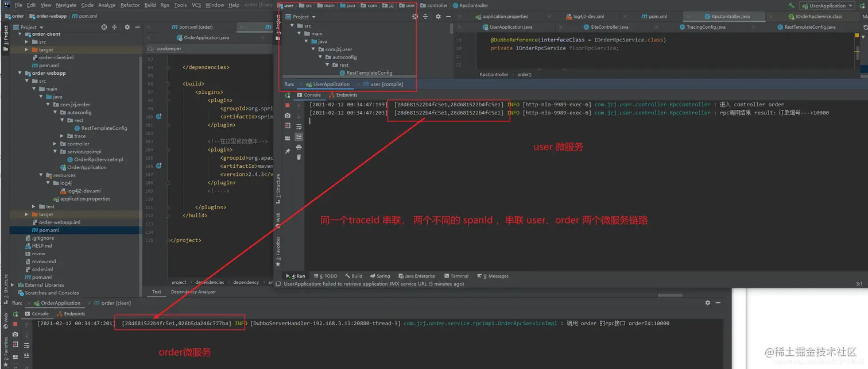The height and width of the screenshot is (369, 868).
Task: Collapse all in the user Project panel
Action: pyautogui.click(x=427, y=17)
